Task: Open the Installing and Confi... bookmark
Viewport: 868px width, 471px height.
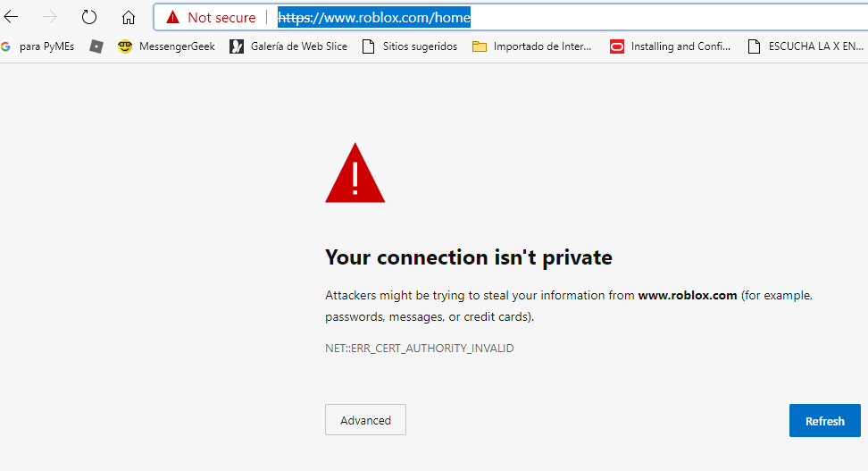Action: tap(670, 46)
